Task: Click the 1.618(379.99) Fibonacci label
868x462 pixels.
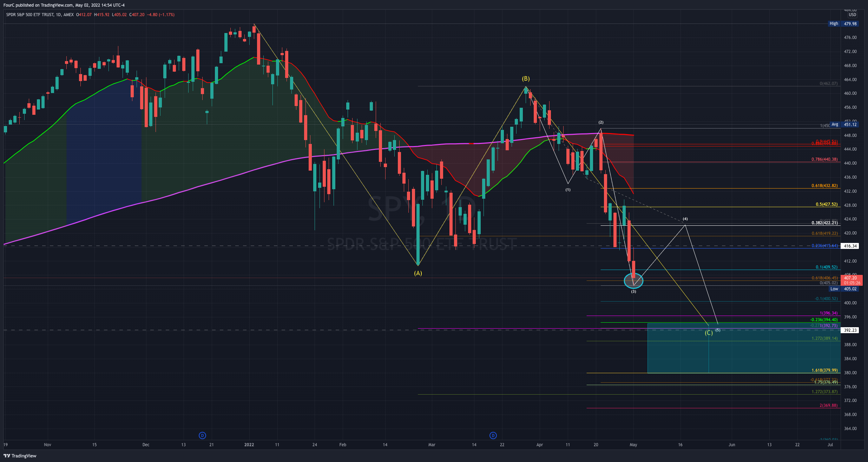Action: (x=824, y=370)
